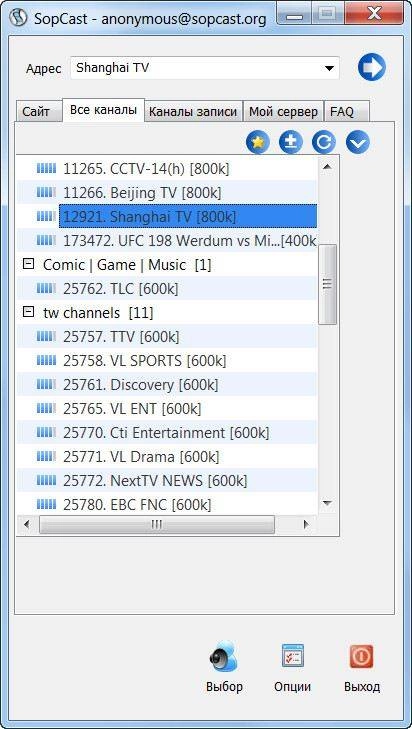The image size is (412, 729).
Task: Click the blue down-chevron toolbar icon
Action: tap(358, 142)
